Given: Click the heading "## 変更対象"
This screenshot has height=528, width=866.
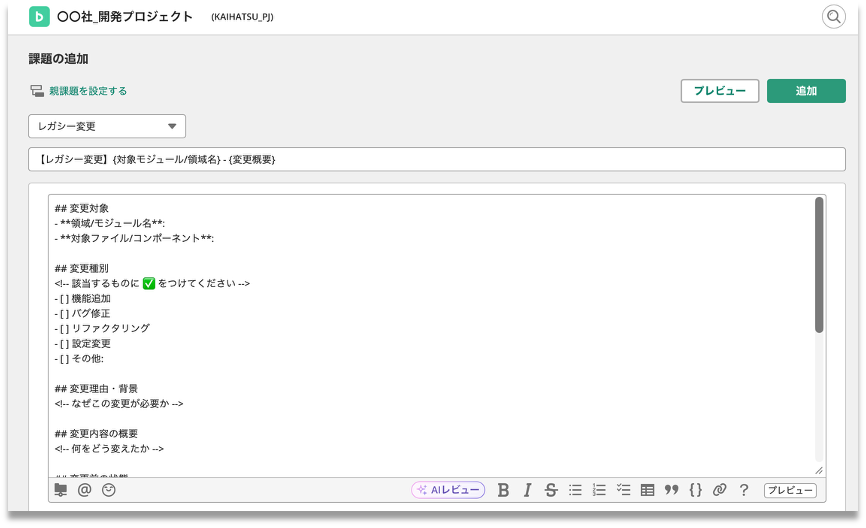Looking at the screenshot, I should tap(82, 209).
